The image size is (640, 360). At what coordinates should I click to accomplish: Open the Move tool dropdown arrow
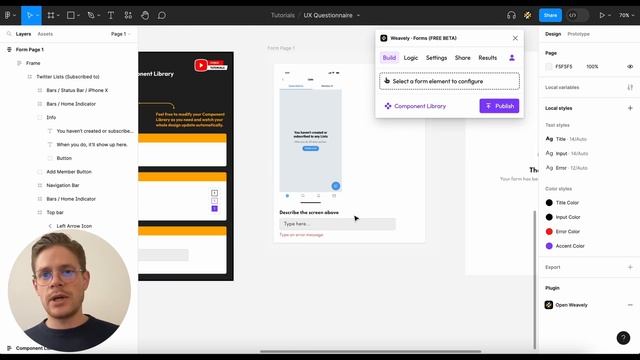click(x=37, y=16)
